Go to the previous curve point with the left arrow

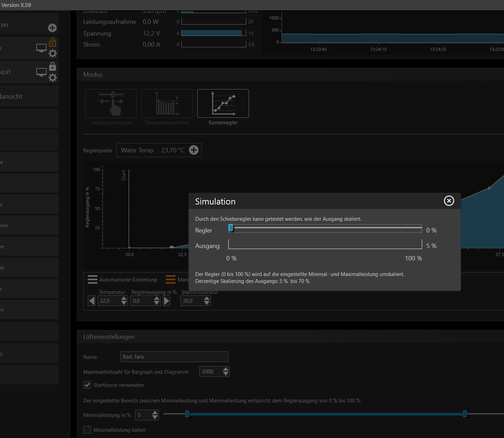pos(92,301)
